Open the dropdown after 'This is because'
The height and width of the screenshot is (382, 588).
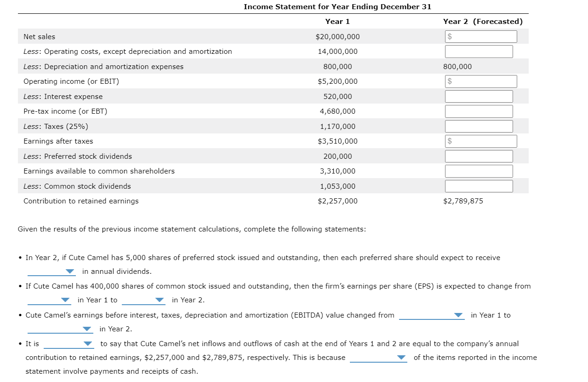[x=378, y=357]
